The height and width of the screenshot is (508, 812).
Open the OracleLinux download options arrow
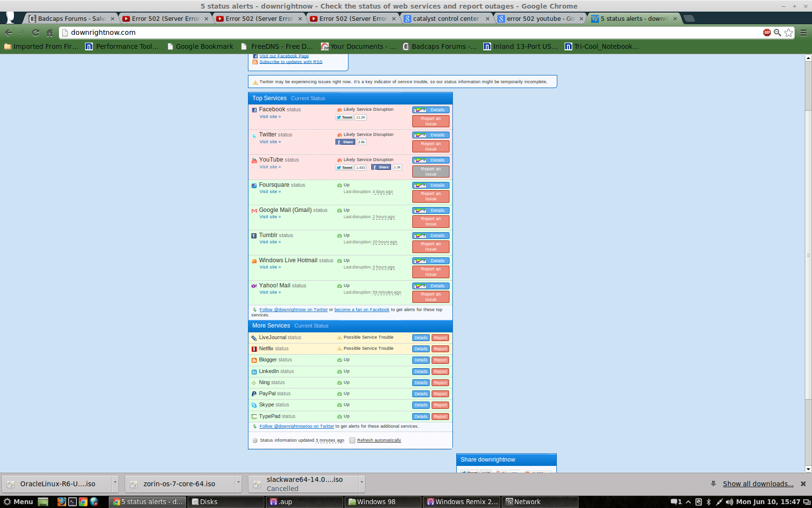coord(115,484)
